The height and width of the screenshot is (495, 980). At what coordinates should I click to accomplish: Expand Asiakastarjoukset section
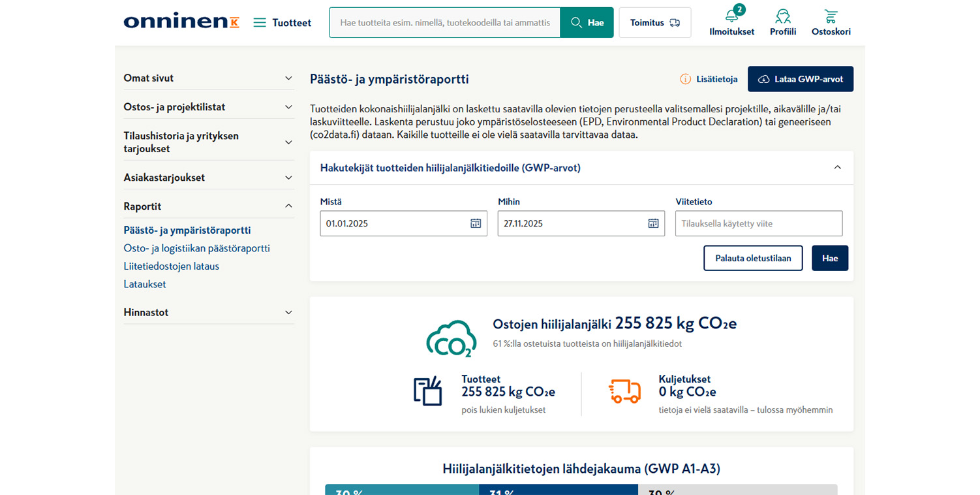[209, 178]
